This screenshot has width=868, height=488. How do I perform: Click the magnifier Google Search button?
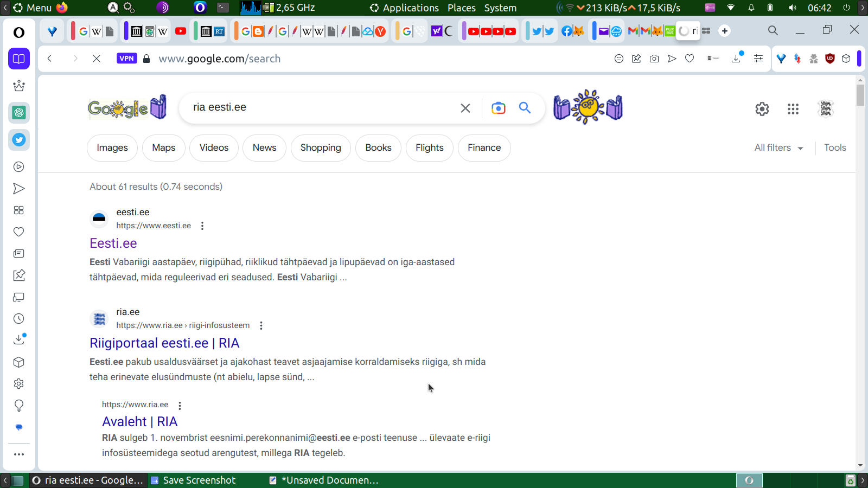tap(525, 108)
